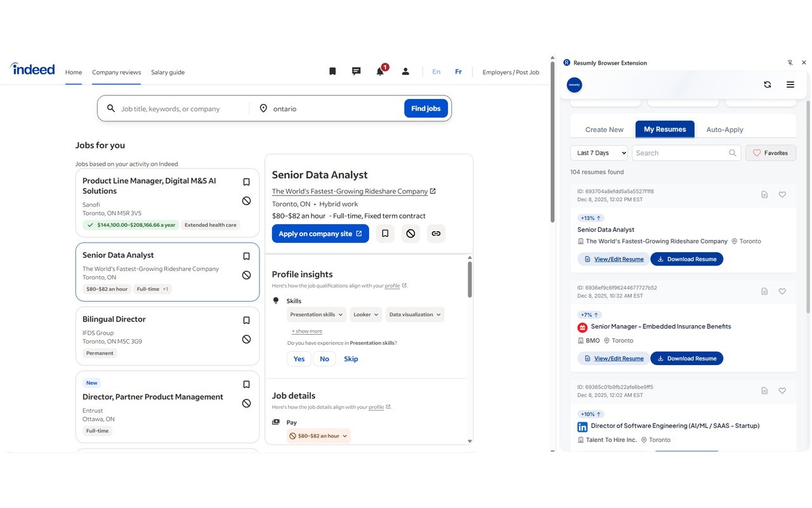Refresh the Resumly extension with the sync icon
Image resolution: width=812 pixels, height=508 pixels.
pyautogui.click(x=767, y=84)
